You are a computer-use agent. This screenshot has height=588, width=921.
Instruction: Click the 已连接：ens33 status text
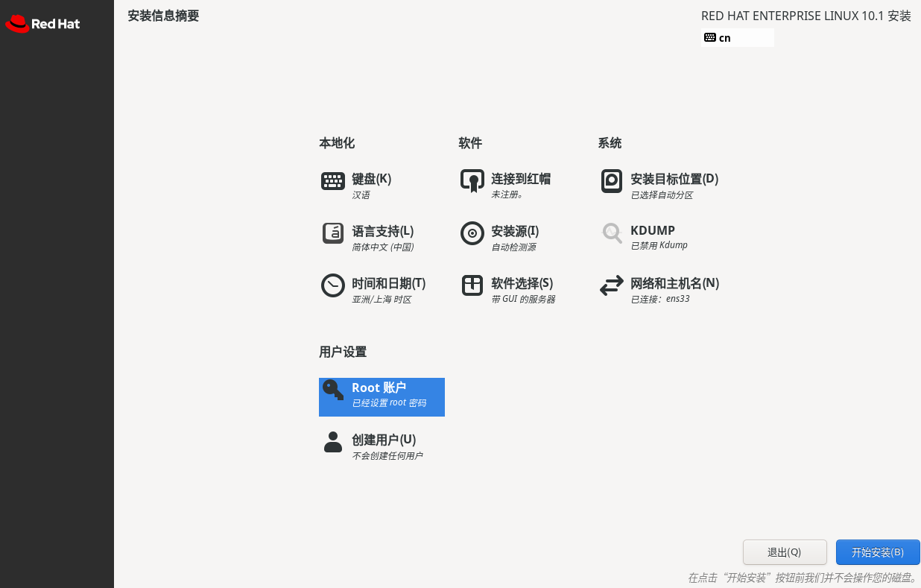[x=660, y=300]
